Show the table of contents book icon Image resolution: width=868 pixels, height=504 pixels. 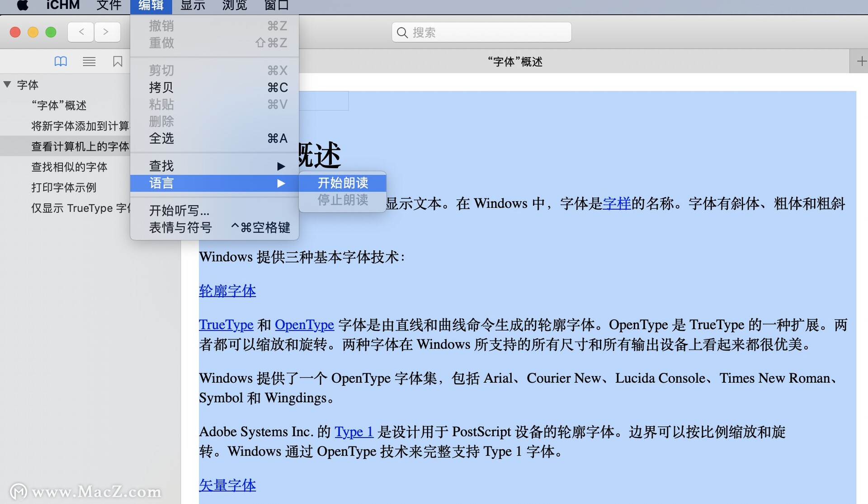coord(61,61)
